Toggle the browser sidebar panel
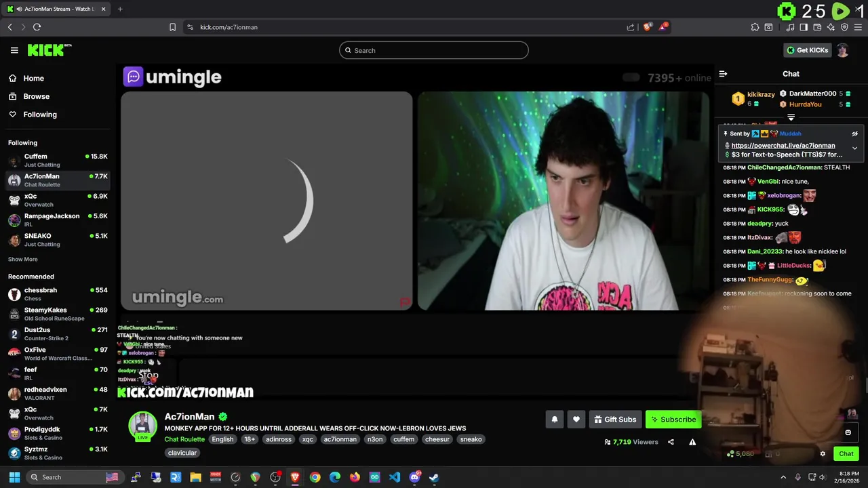This screenshot has width=868, height=488. click(x=804, y=27)
